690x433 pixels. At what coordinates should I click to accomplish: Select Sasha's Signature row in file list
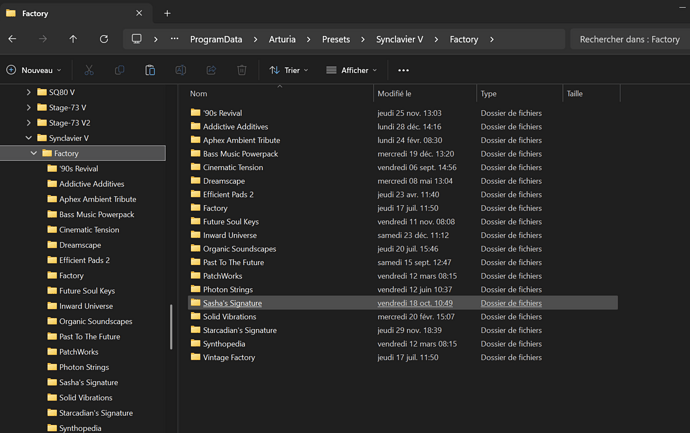point(403,303)
